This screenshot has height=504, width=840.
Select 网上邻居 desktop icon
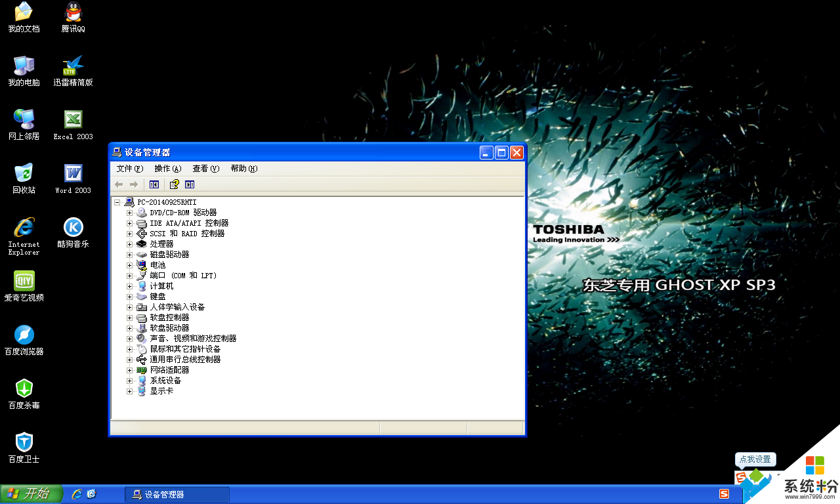point(24,125)
